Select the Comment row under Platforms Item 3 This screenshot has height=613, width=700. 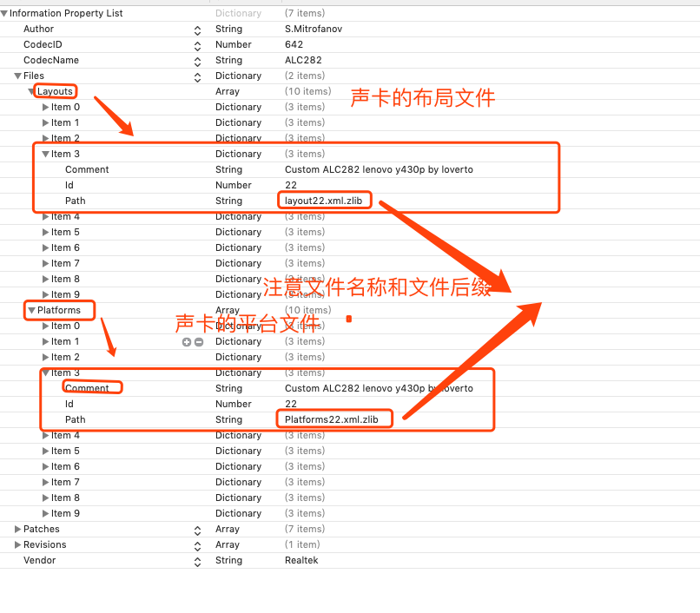coord(87,388)
